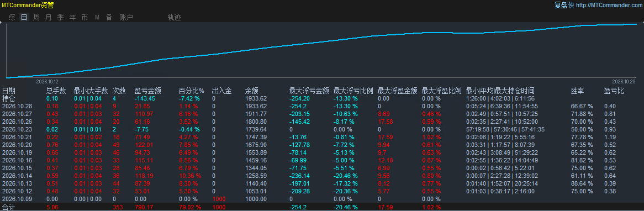Open the 季 quarterly tab
This screenshot has width=644, height=211.
pyautogui.click(x=60, y=17)
